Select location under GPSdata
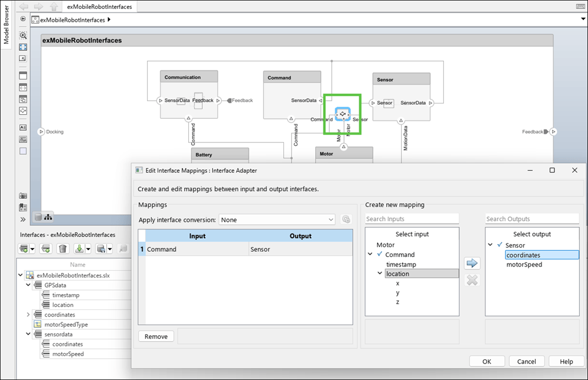Viewport: 588px width, 380px height. 63,305
